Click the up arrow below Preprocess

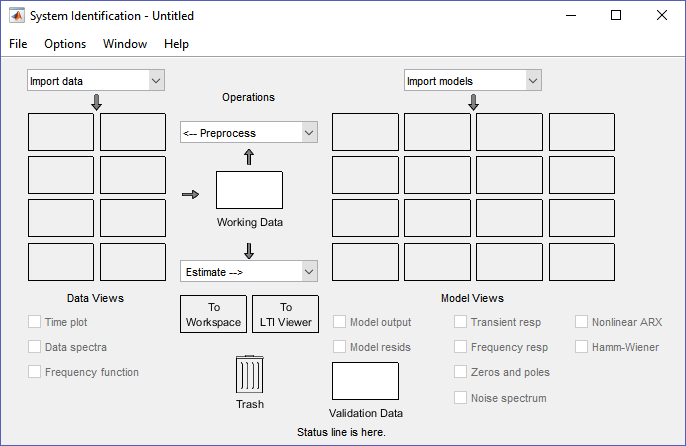coord(249,157)
